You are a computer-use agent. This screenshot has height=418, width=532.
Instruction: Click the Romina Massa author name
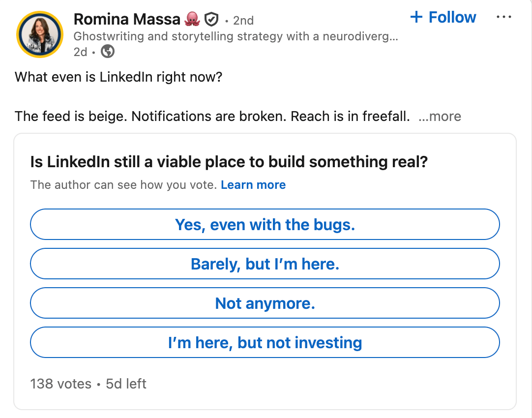pos(126,19)
